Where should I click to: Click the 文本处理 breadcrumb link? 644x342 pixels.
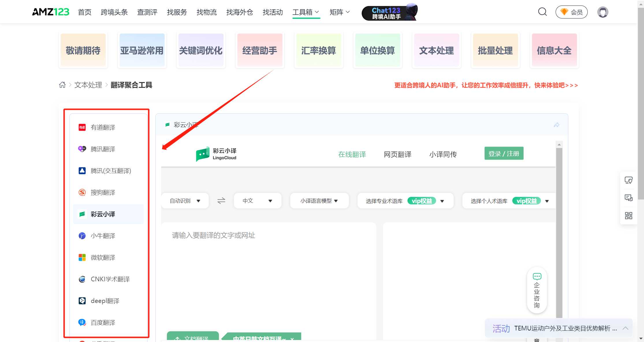tap(88, 85)
